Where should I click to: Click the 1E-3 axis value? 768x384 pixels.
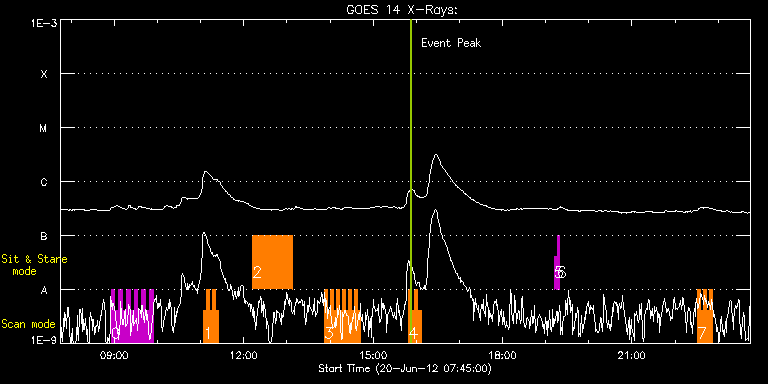click(45, 23)
